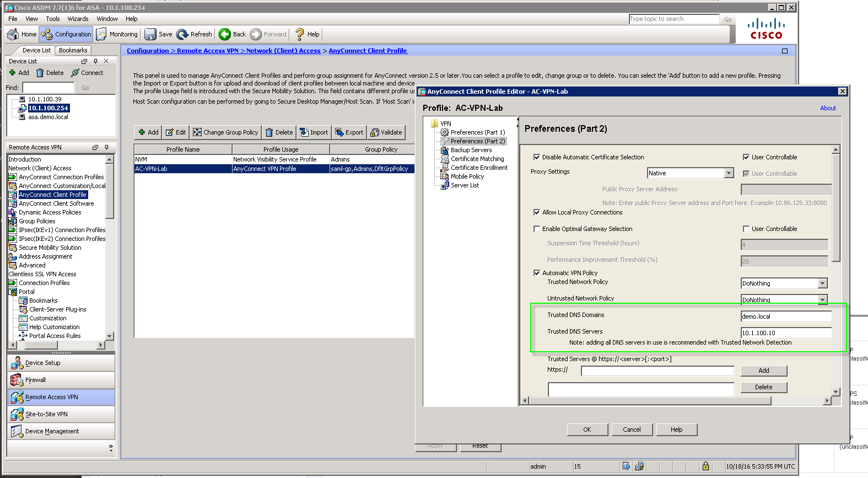
Task: Change Group Policy for profile
Action: [x=225, y=132]
